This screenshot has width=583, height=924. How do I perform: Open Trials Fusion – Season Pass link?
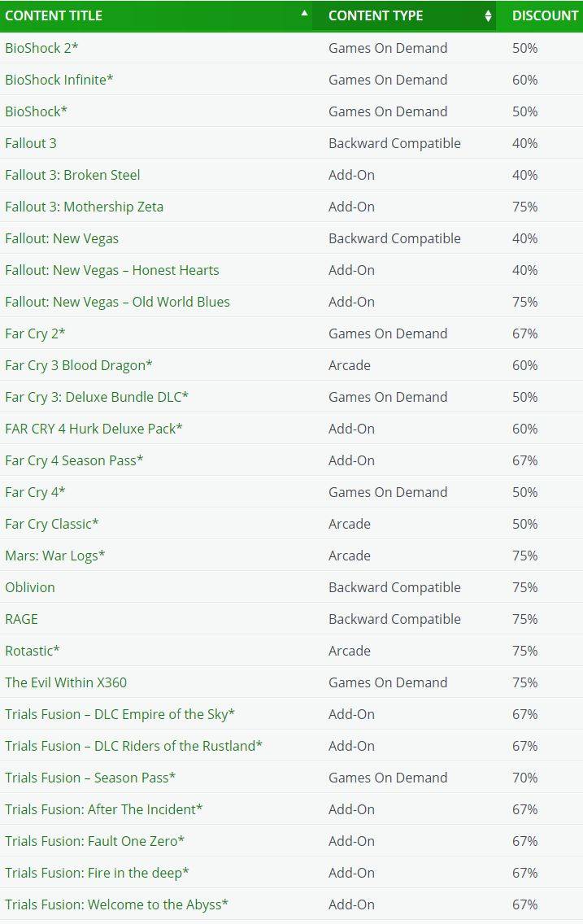(x=90, y=778)
